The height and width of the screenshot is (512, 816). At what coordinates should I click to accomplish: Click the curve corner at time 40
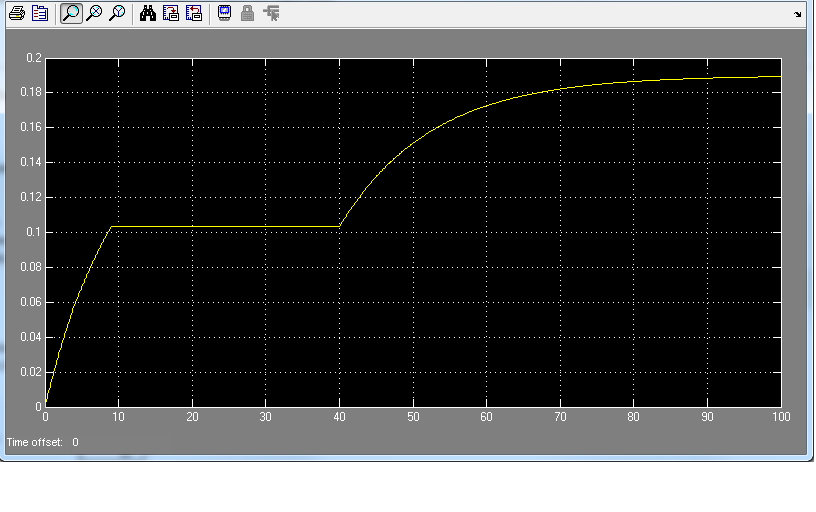tap(340, 226)
